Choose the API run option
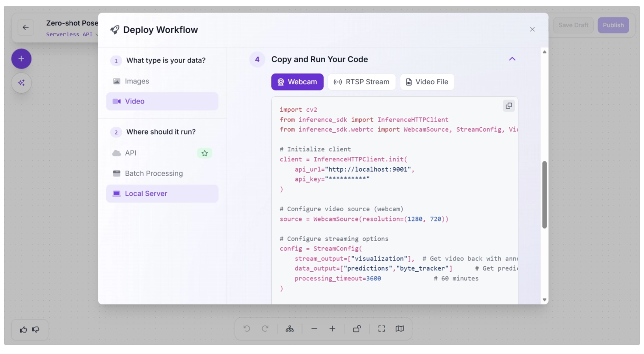The image size is (644, 354). click(130, 153)
